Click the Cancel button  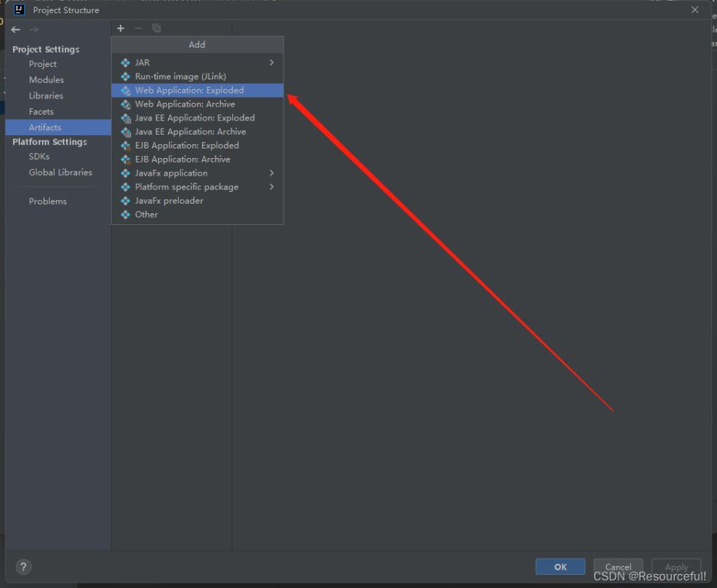click(x=619, y=567)
